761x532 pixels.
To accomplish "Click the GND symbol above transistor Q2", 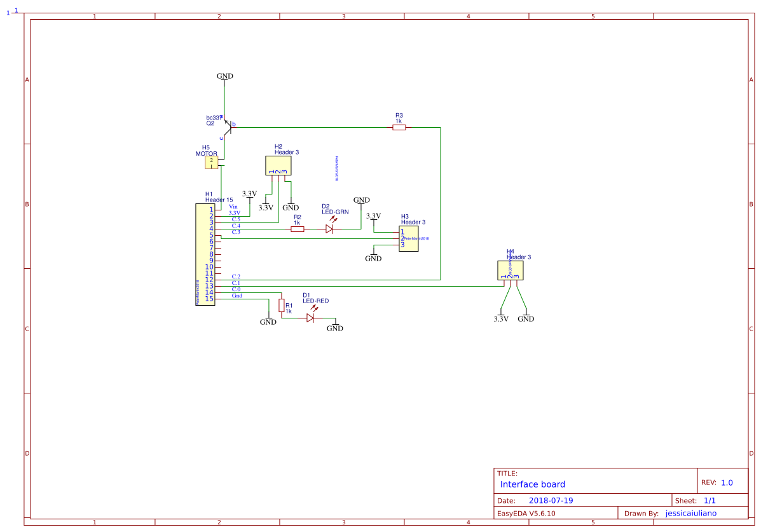I will (224, 76).
